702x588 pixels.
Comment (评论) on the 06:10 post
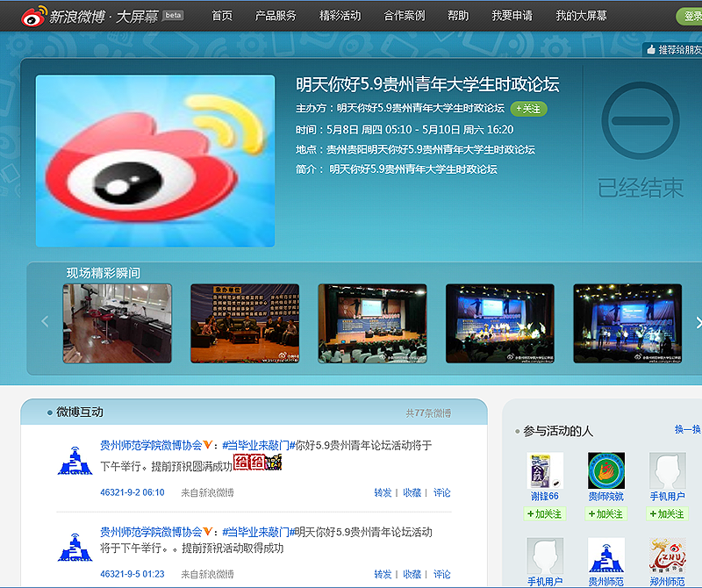click(442, 492)
